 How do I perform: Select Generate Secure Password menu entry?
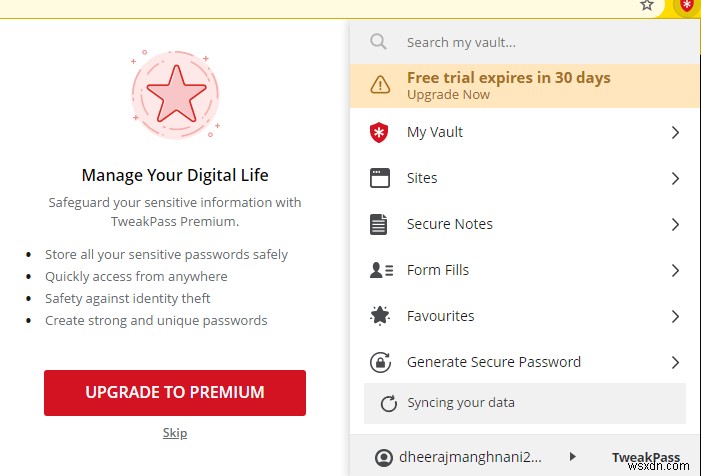pyautogui.click(x=493, y=362)
